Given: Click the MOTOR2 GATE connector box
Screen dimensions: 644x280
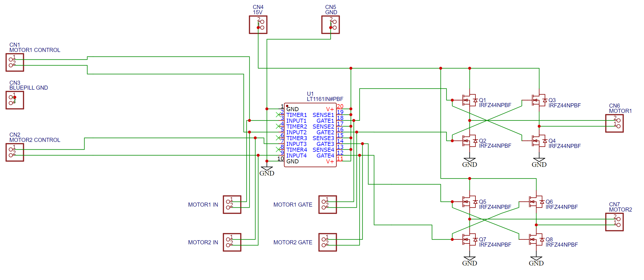Looking at the screenshot, I should (x=327, y=242).
